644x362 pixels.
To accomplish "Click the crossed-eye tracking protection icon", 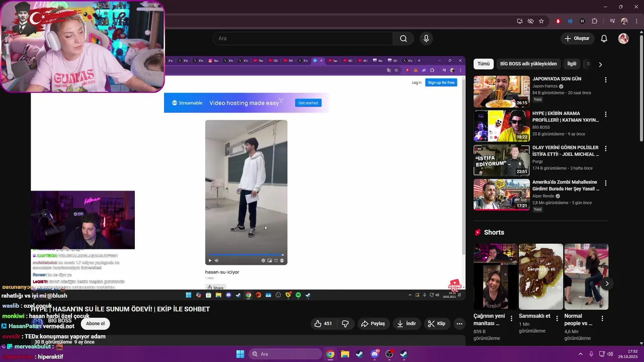I will [x=530, y=21].
